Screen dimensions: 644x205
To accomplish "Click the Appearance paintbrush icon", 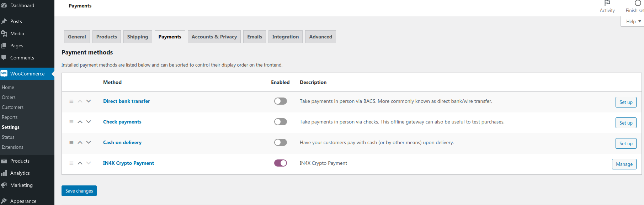I will click(x=4, y=201).
